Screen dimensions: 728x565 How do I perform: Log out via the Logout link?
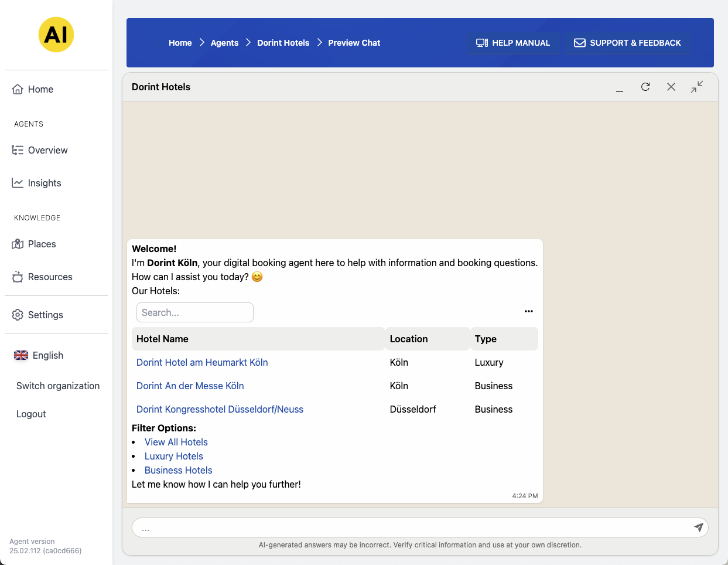tap(31, 414)
